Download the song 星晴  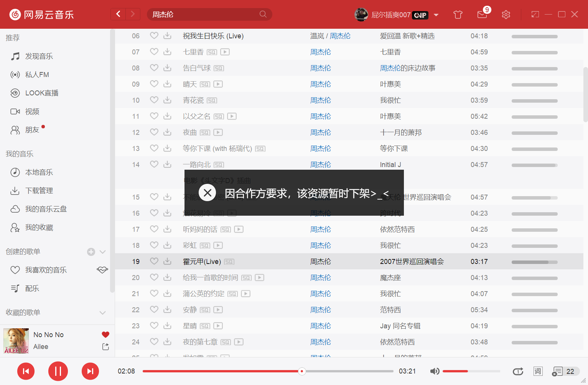(167, 326)
